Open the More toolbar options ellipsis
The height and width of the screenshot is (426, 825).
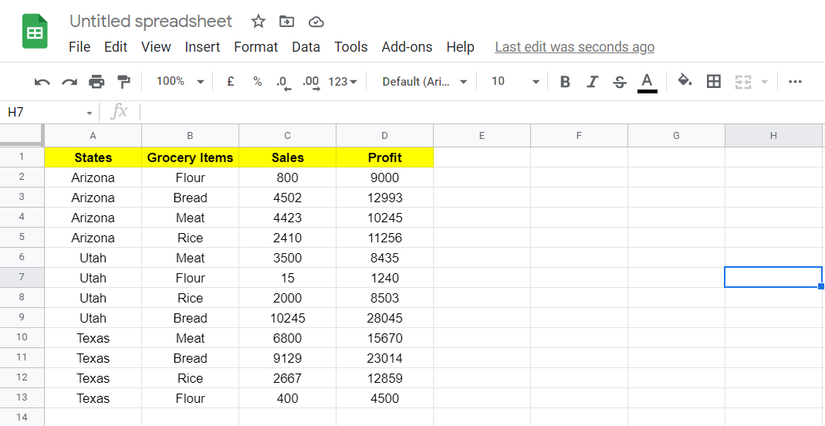click(x=795, y=82)
